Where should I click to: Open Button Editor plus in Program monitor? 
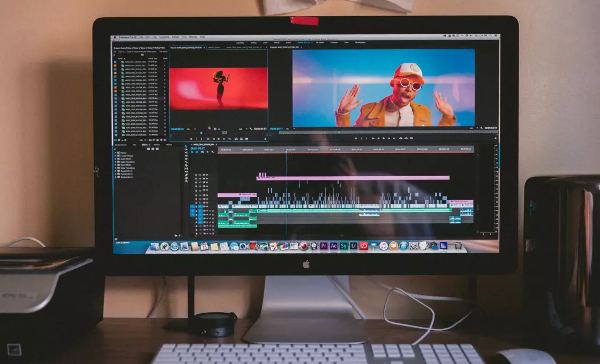[x=496, y=138]
